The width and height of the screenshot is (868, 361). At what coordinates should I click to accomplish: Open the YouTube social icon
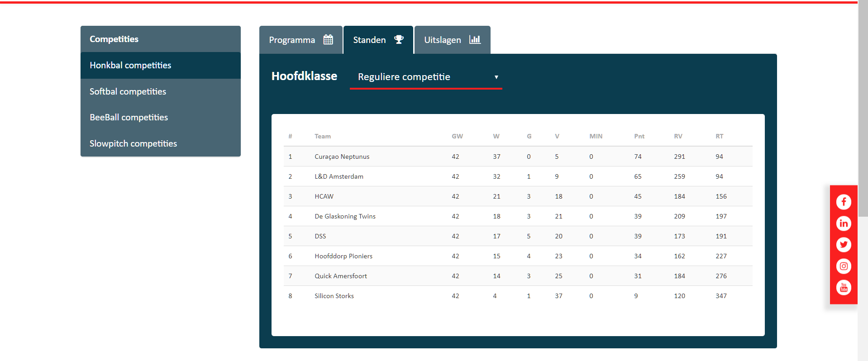[844, 287]
